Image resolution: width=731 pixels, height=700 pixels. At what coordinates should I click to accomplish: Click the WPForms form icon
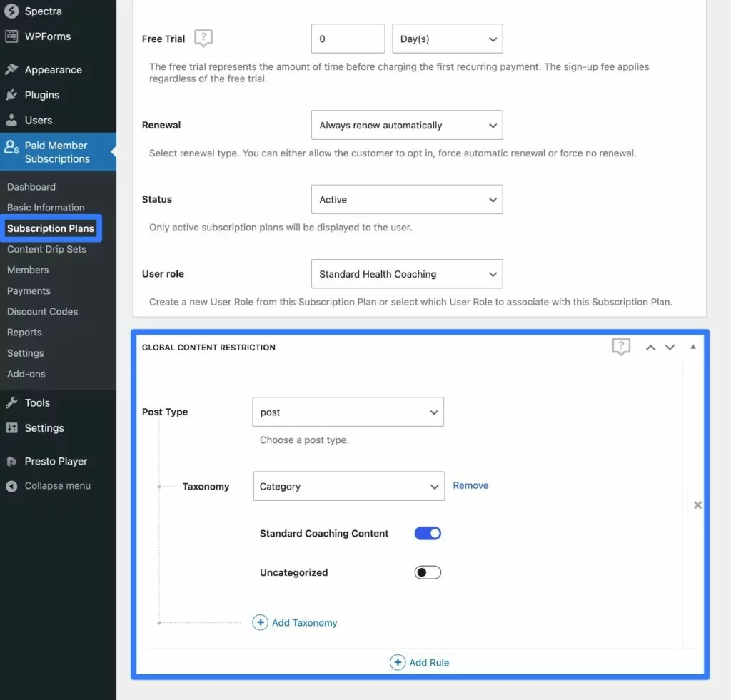click(x=11, y=36)
